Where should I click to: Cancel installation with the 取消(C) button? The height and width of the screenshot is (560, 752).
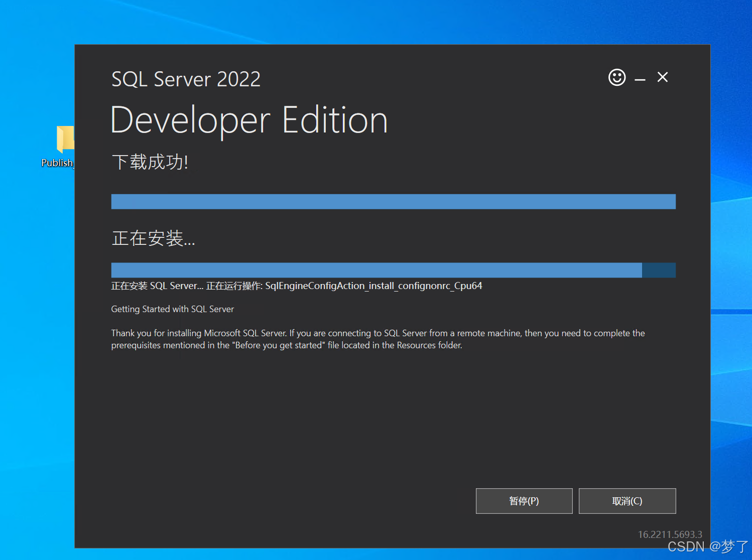(628, 501)
